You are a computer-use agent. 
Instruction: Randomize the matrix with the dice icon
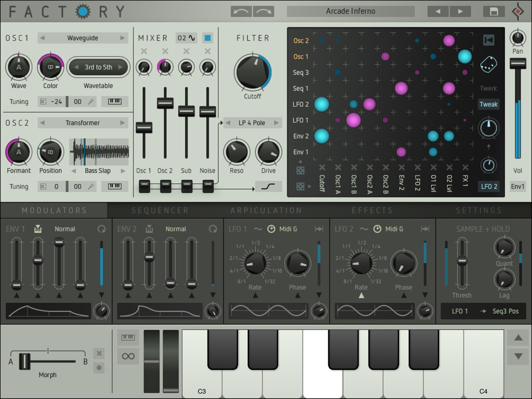pyautogui.click(x=488, y=64)
